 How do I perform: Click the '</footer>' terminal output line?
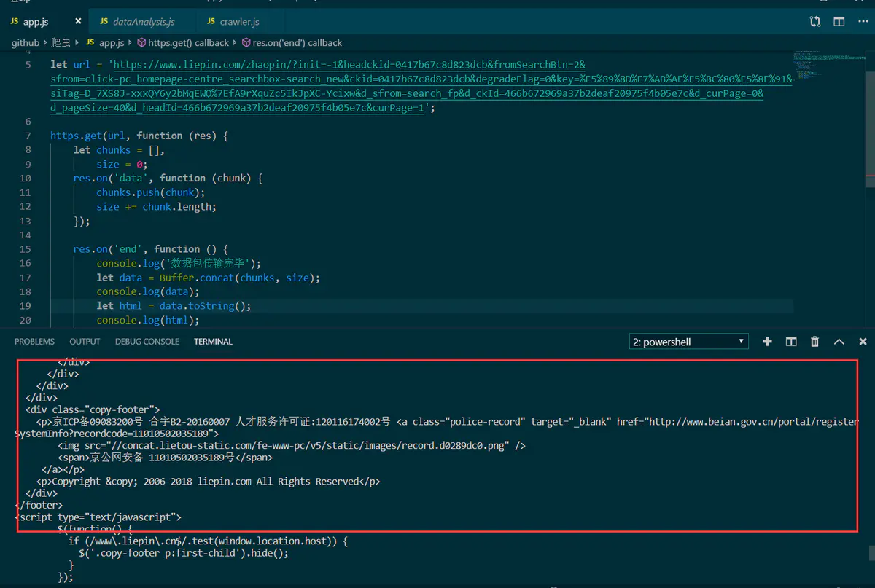point(39,505)
